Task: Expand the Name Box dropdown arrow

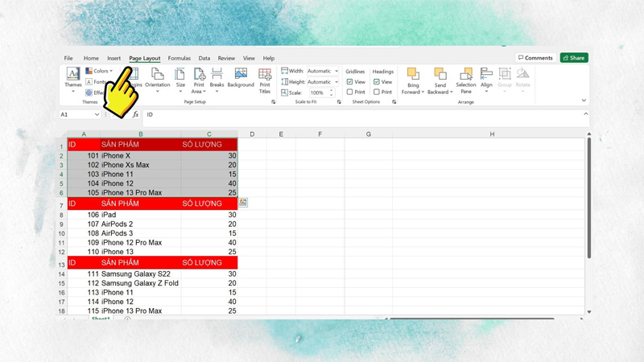Action: (97, 114)
